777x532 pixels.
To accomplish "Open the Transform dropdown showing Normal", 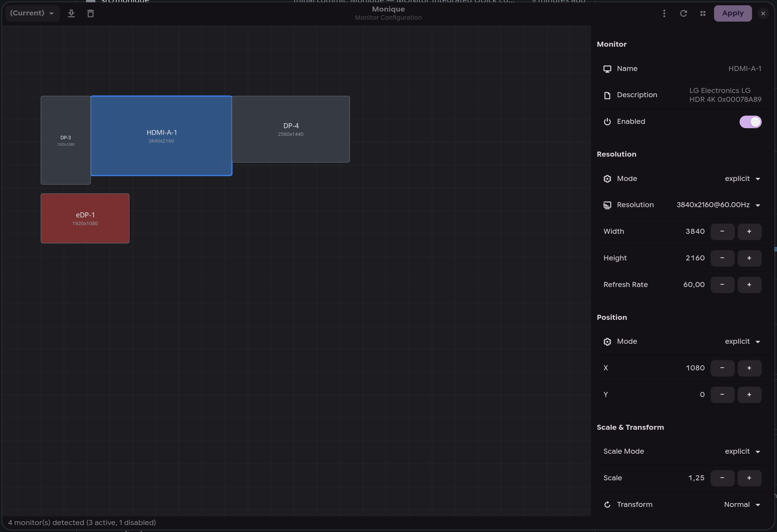I will [x=741, y=504].
